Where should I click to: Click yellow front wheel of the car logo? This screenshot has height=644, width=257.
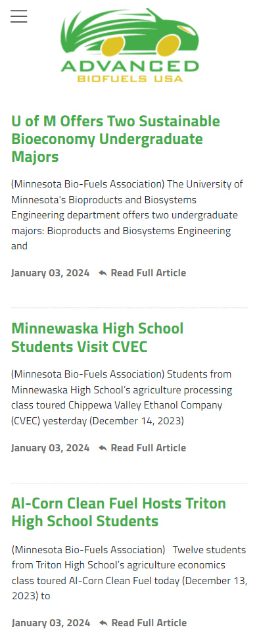point(166,45)
